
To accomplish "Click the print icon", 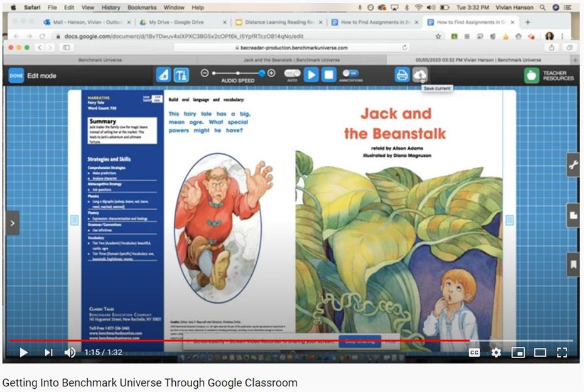I will [x=402, y=75].
